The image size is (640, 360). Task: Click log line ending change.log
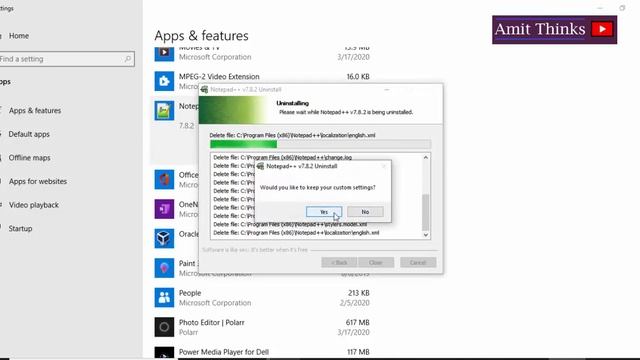[282, 157]
